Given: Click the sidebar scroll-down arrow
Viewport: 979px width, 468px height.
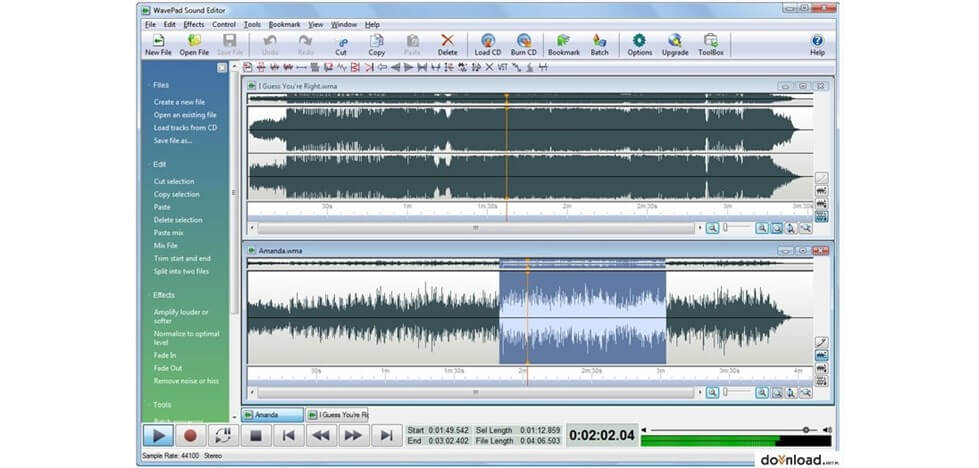Looking at the screenshot, I should pos(235,417).
